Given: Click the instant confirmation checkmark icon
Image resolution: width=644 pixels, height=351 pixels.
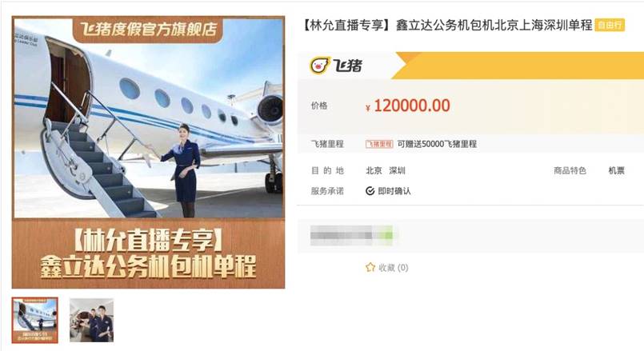Looking at the screenshot, I should [370, 191].
